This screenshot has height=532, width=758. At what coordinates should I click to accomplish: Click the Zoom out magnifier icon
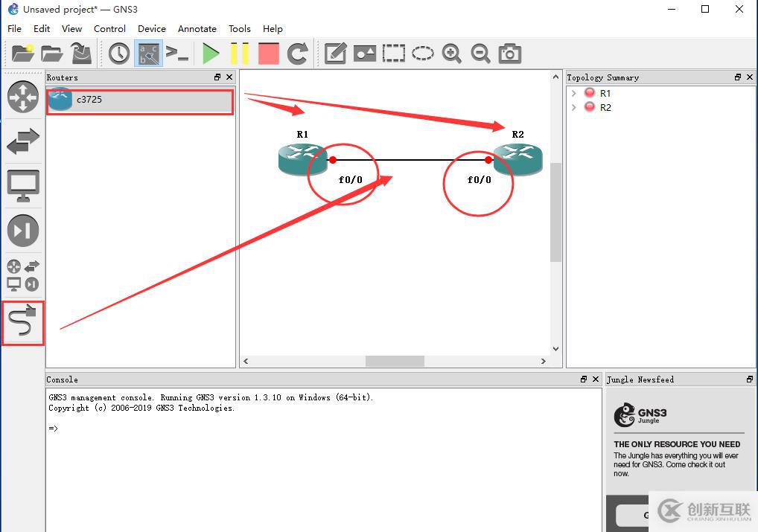click(x=480, y=53)
